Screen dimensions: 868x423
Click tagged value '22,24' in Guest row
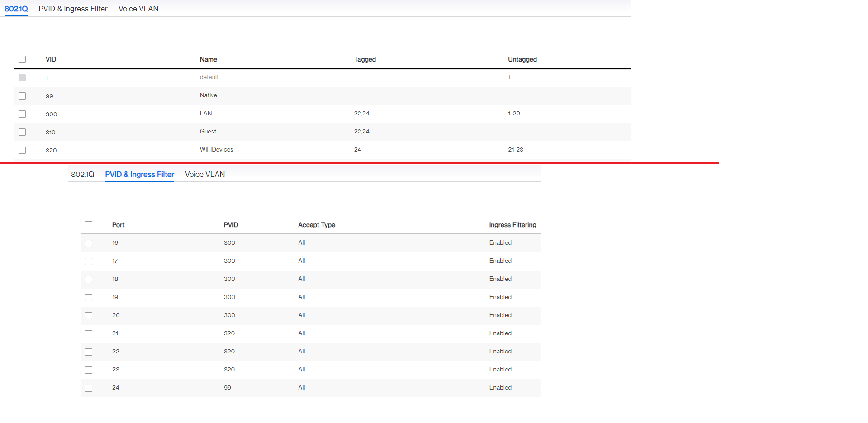coord(361,132)
